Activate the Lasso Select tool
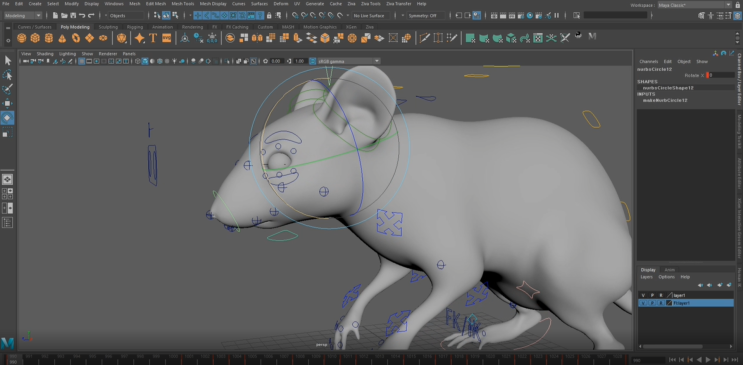This screenshot has height=365, width=743. (x=8, y=75)
